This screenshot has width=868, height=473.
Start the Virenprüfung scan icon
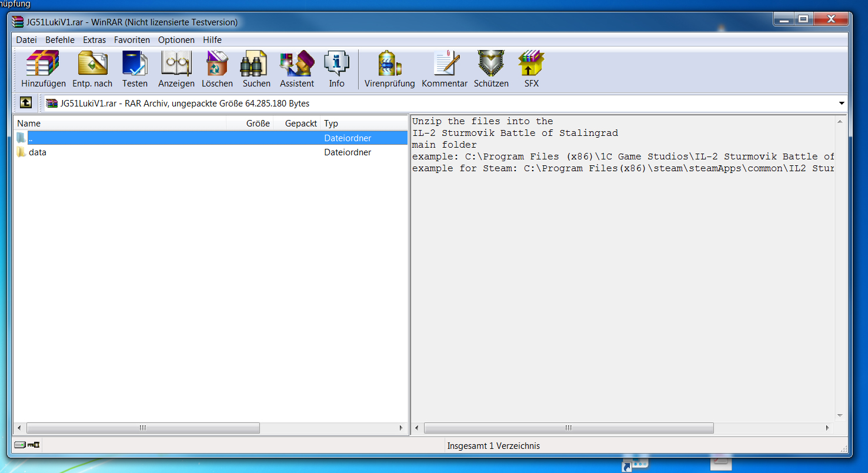(389, 69)
